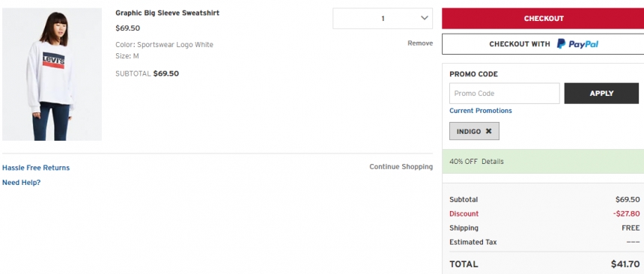Click the quantity dropdown chevron arrow
This screenshot has width=644, height=274.
(425, 18)
